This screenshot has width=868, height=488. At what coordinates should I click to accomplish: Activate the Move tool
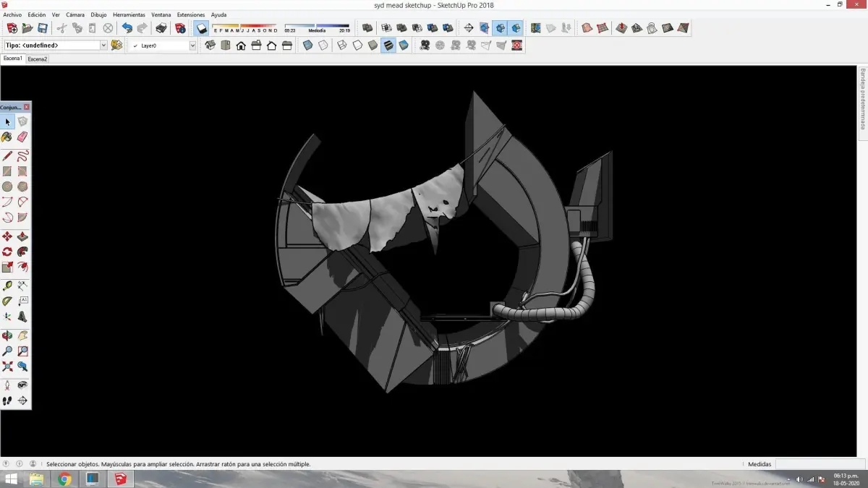[7, 236]
